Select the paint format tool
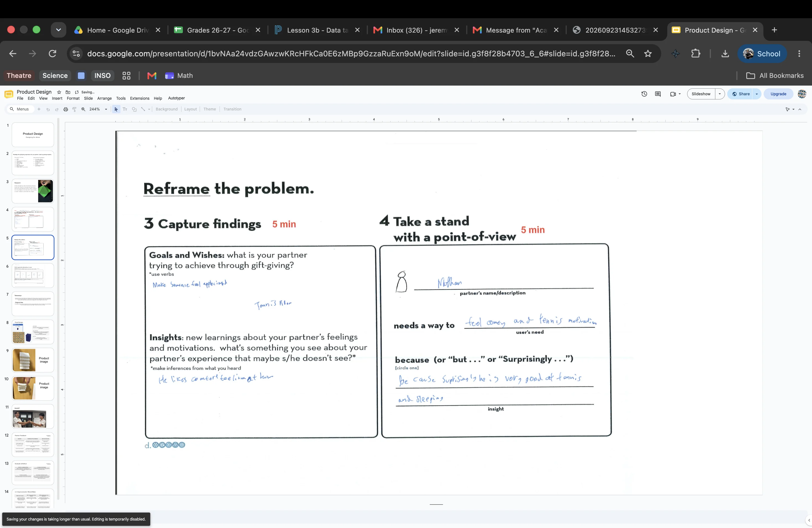 click(74, 109)
